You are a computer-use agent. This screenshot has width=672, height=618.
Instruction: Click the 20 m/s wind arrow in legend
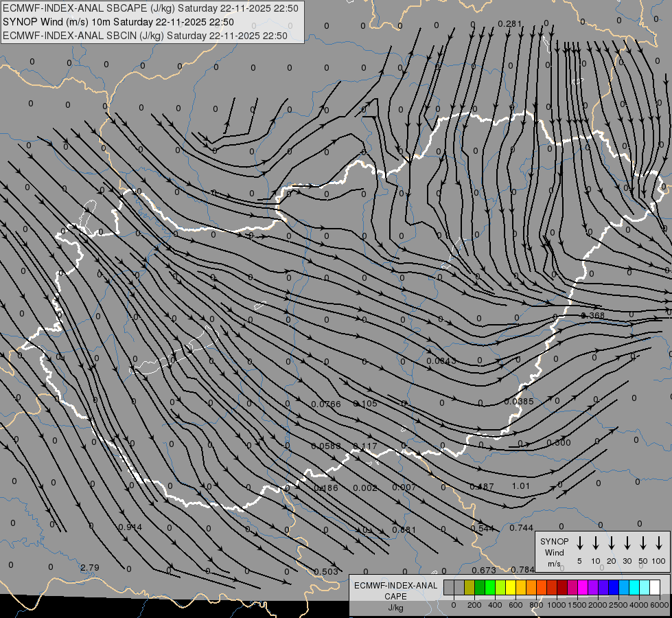pyautogui.click(x=612, y=542)
